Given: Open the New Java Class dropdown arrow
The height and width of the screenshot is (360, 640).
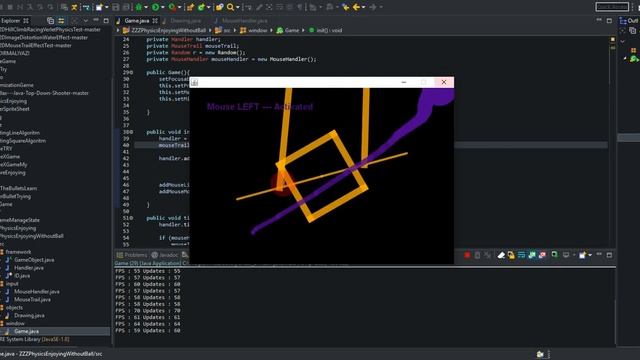Looking at the screenshot, I should coord(209,7).
